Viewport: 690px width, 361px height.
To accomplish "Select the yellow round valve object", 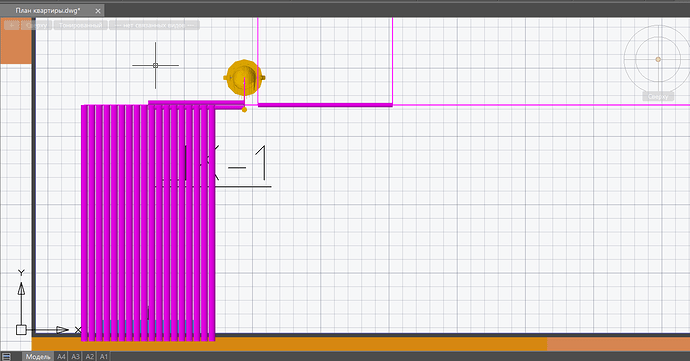I will click(244, 78).
